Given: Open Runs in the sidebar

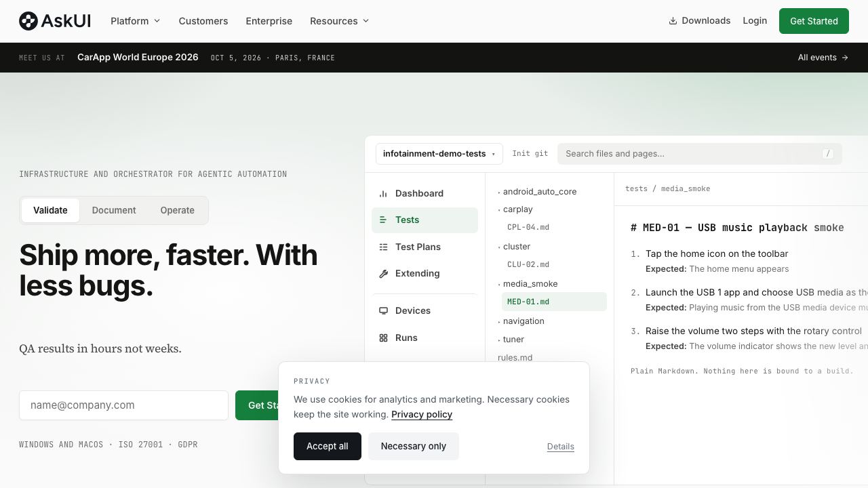Looking at the screenshot, I should coord(425,338).
